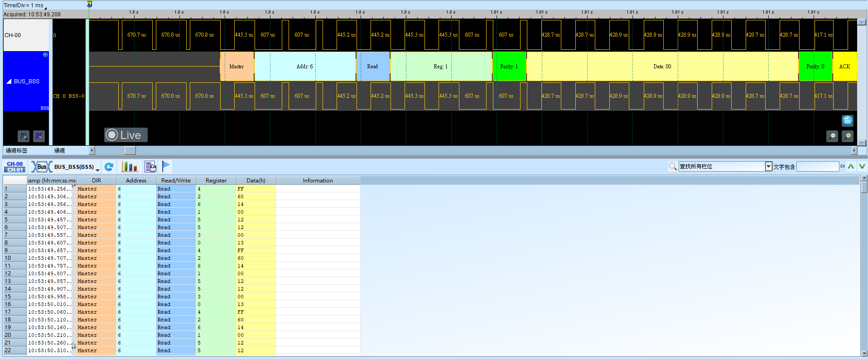Click the DIR column header

[96, 181]
